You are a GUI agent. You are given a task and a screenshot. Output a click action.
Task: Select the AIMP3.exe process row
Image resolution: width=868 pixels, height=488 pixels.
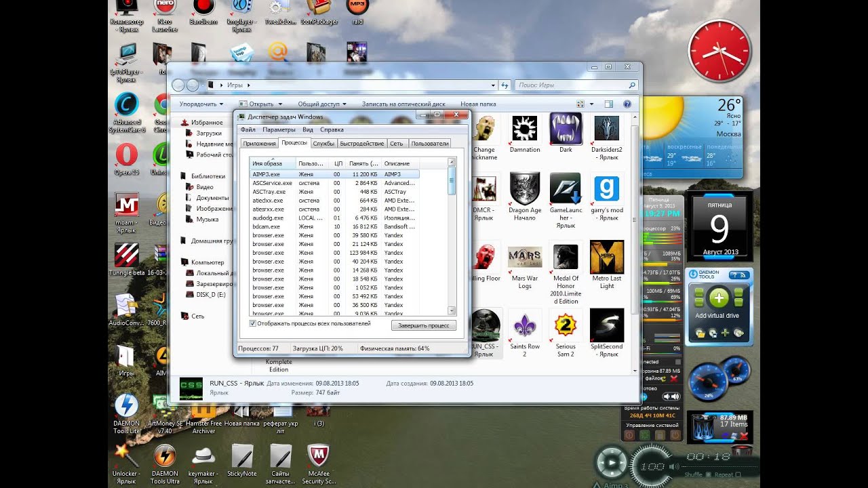334,174
